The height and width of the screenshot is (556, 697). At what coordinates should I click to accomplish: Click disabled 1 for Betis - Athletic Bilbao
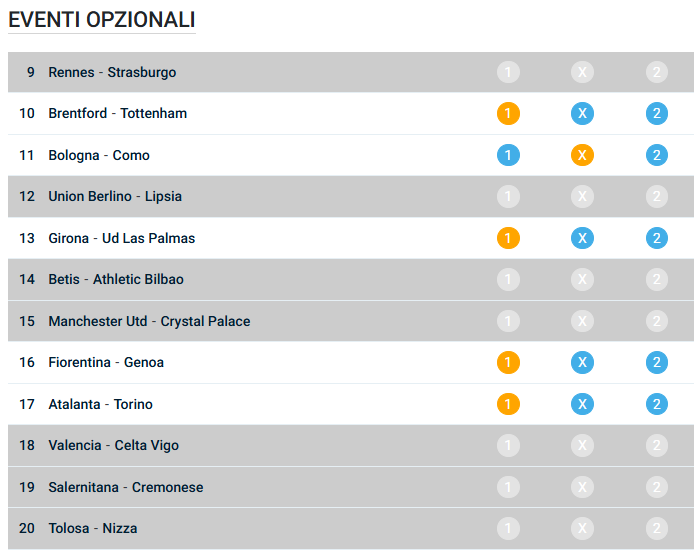(x=508, y=279)
